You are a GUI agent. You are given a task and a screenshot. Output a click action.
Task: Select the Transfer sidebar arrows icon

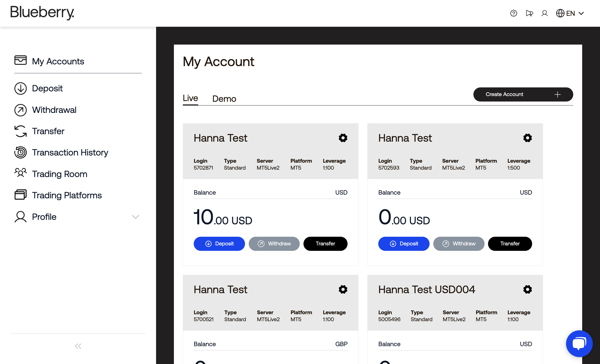coord(21,131)
